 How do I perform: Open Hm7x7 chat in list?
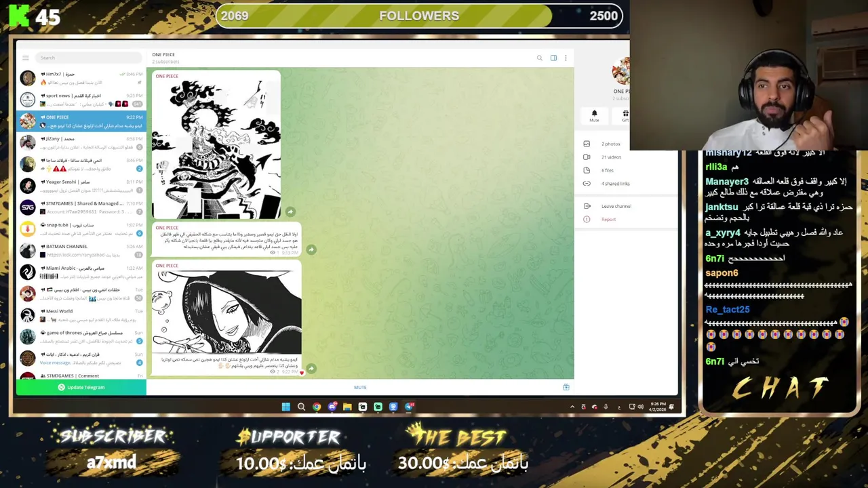click(81, 78)
